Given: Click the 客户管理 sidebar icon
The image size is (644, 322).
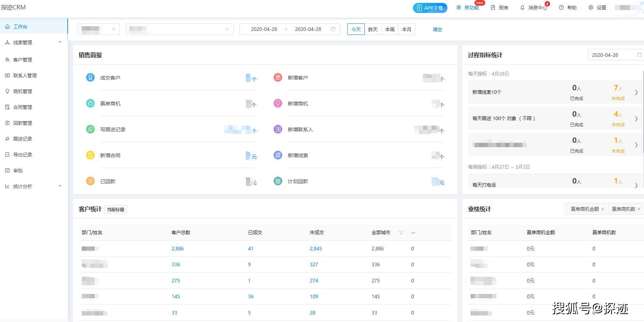Looking at the screenshot, I should [8, 60].
